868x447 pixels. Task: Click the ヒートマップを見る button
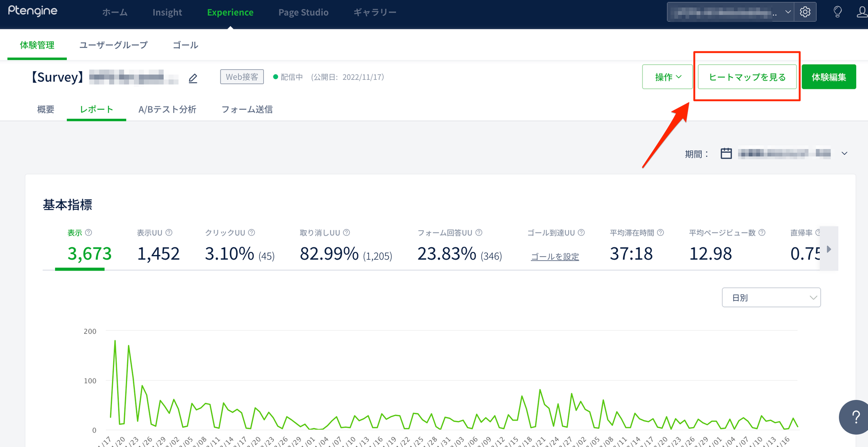click(x=747, y=77)
